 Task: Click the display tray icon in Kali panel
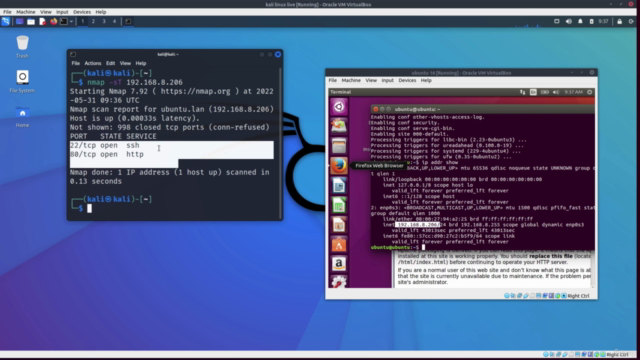pyautogui.click(x=557, y=21)
